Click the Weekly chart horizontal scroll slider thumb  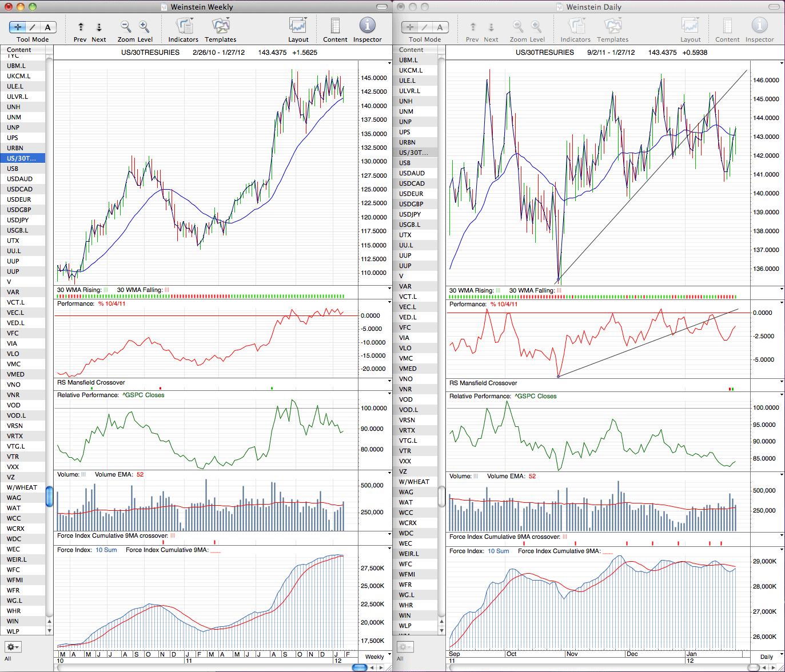(360, 667)
